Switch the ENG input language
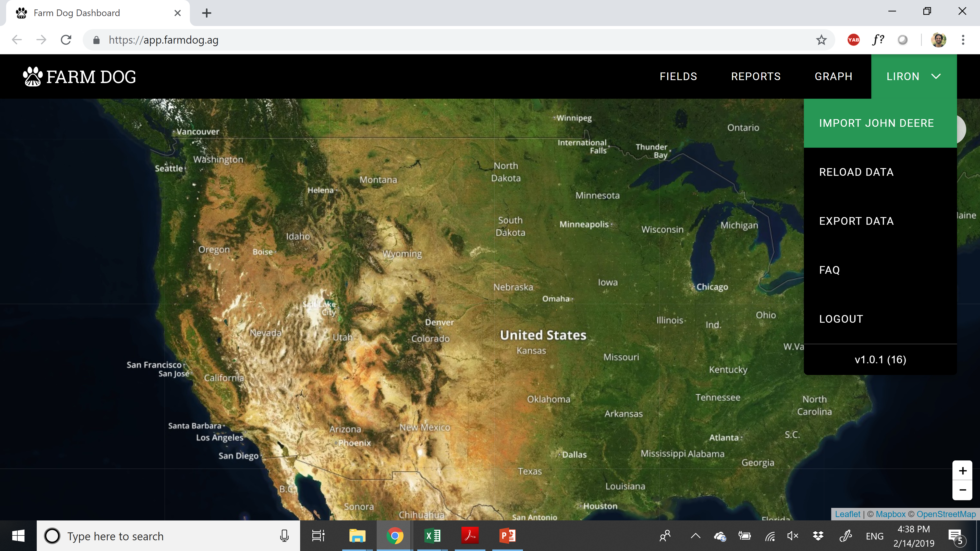The image size is (980, 551). click(x=874, y=536)
